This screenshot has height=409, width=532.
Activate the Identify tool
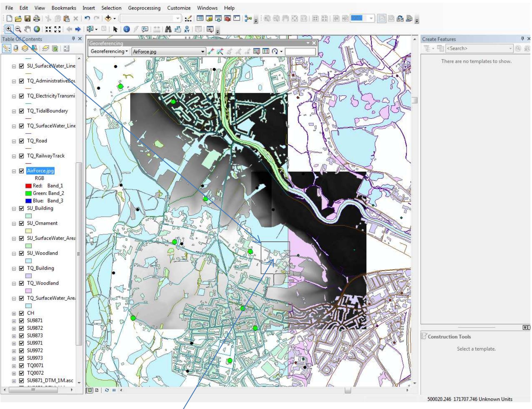pyautogui.click(x=126, y=29)
